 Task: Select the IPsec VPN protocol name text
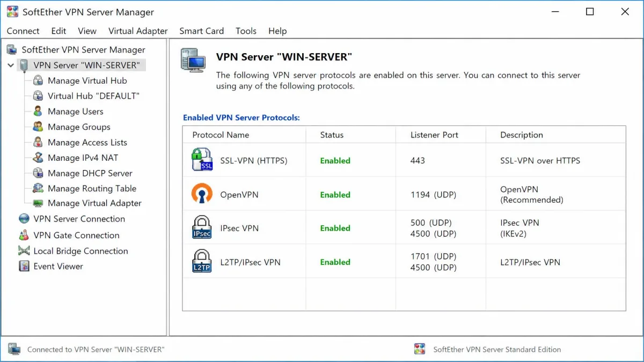click(239, 228)
